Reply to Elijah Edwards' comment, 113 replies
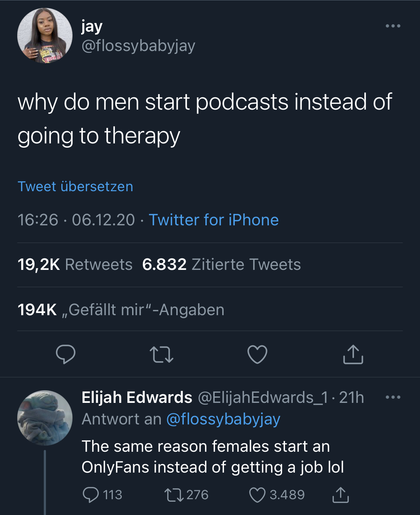 (102, 495)
